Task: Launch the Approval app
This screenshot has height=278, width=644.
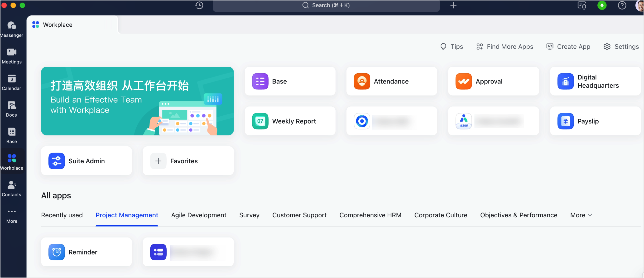Action: [x=494, y=81]
